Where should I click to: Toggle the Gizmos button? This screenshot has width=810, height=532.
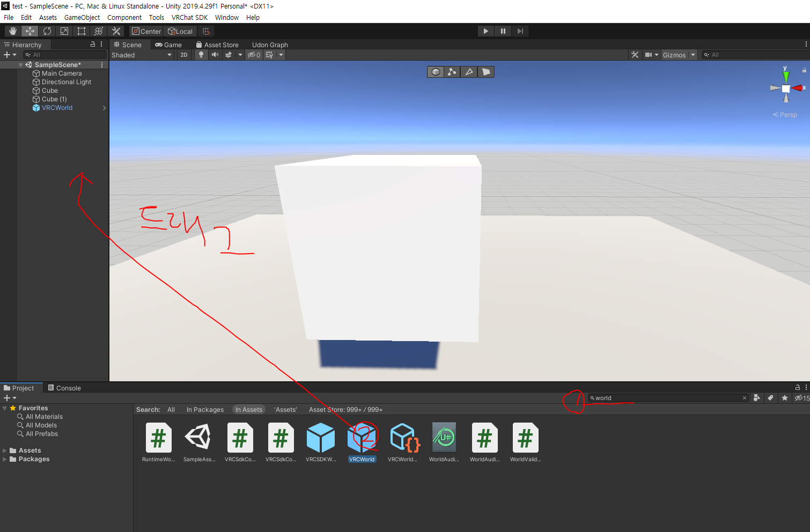tap(674, 55)
